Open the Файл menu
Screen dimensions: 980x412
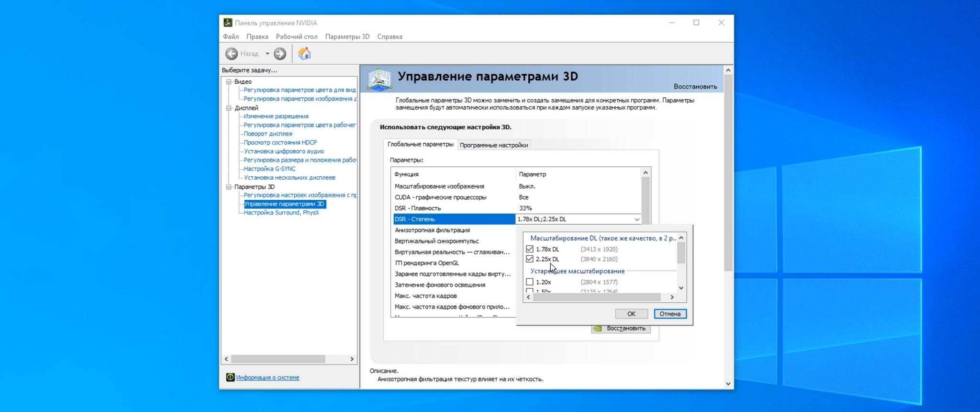click(x=231, y=36)
